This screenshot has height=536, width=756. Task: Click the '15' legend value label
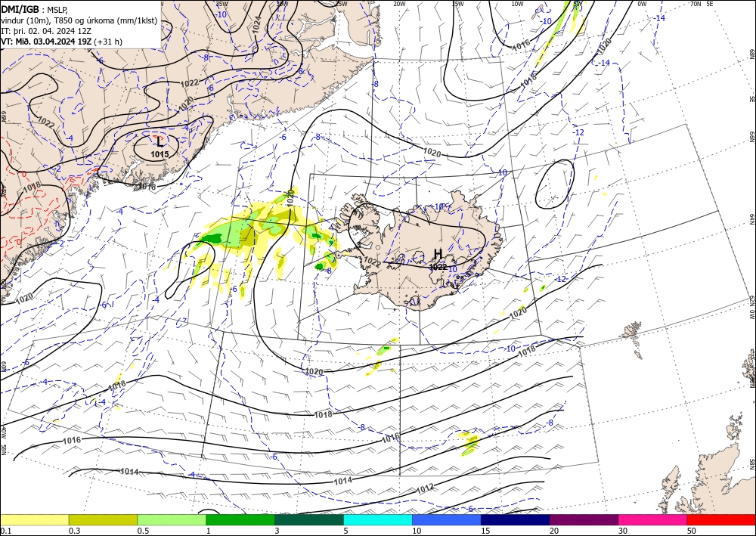(x=485, y=531)
